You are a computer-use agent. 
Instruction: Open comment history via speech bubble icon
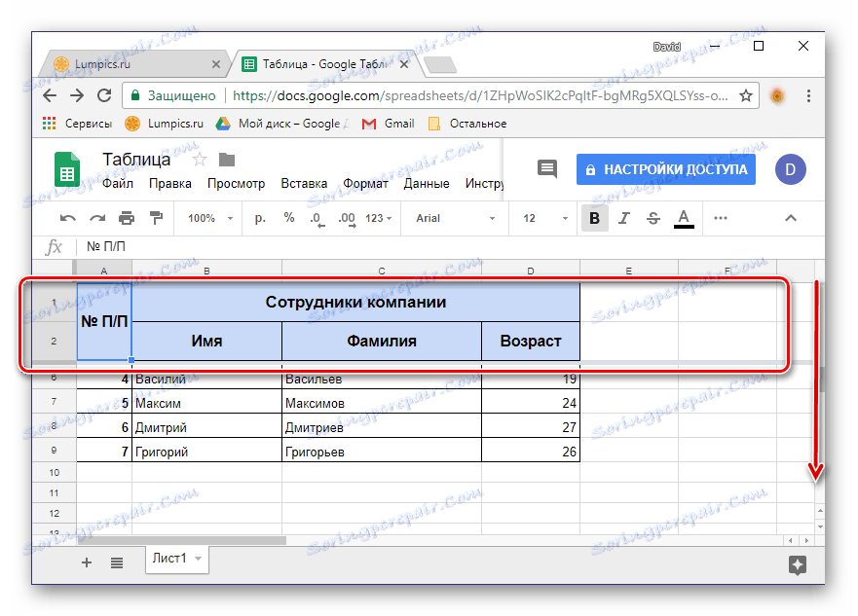pyautogui.click(x=546, y=167)
